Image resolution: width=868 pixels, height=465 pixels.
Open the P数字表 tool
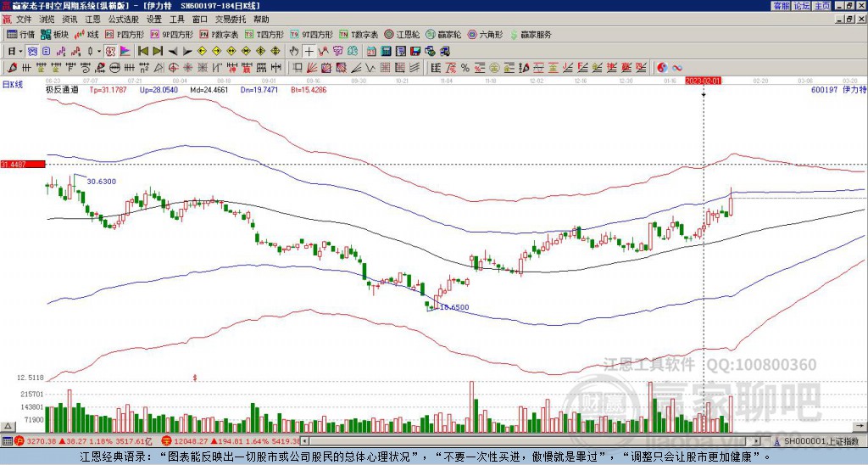point(219,34)
